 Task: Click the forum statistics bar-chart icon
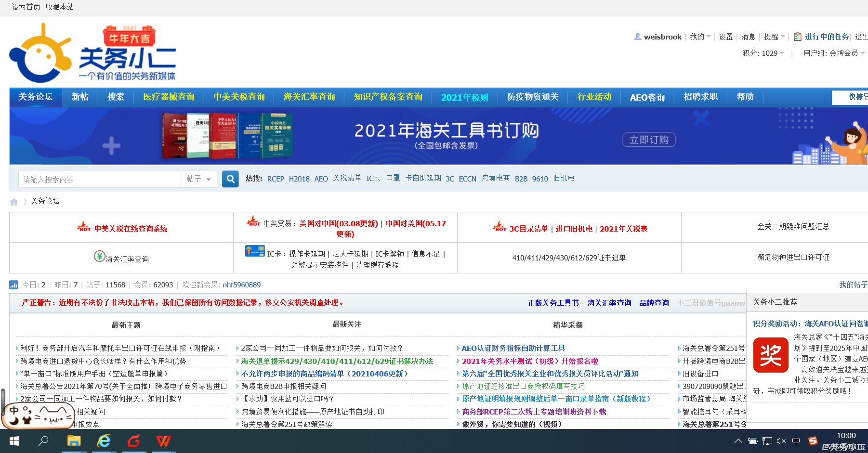click(14, 285)
